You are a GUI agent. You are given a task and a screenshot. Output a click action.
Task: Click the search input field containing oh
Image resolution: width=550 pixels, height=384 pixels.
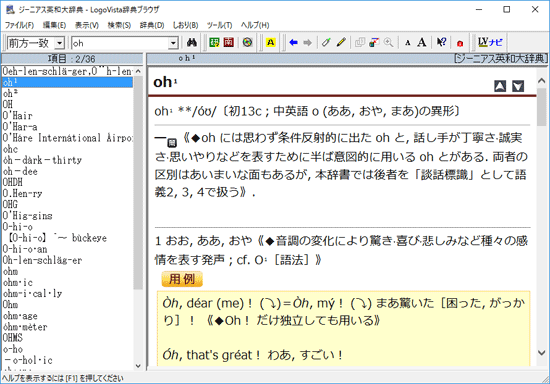pos(120,43)
